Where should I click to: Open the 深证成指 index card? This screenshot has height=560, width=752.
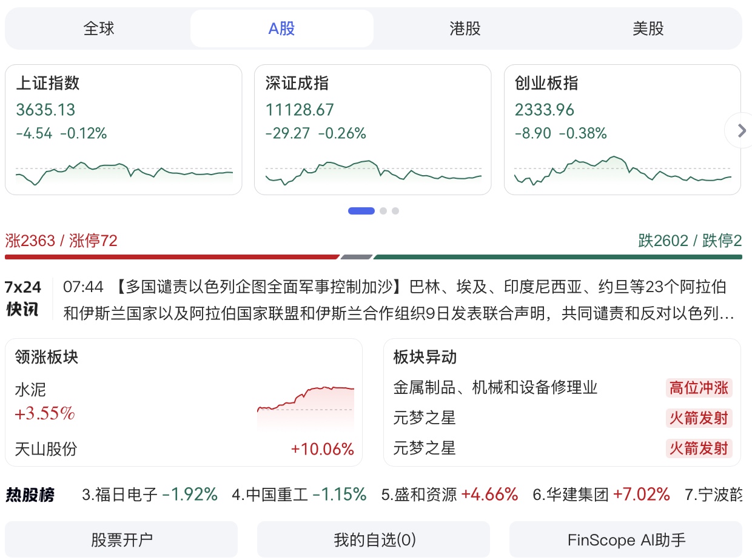[372, 130]
